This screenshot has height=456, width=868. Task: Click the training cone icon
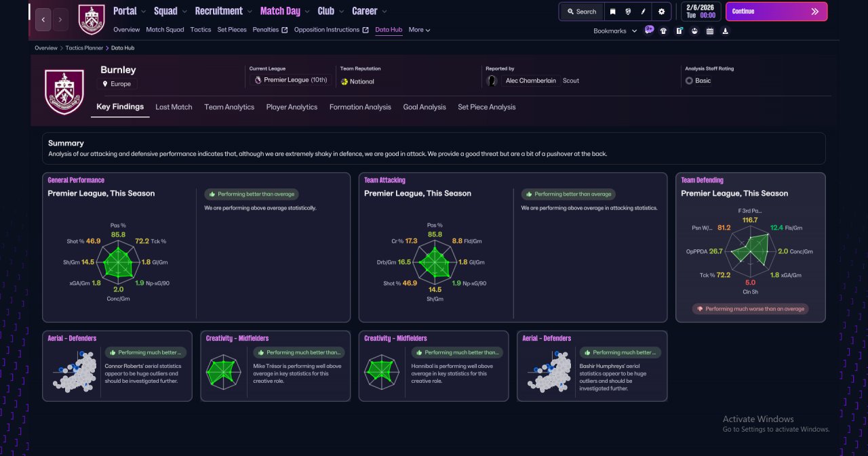coord(726,30)
